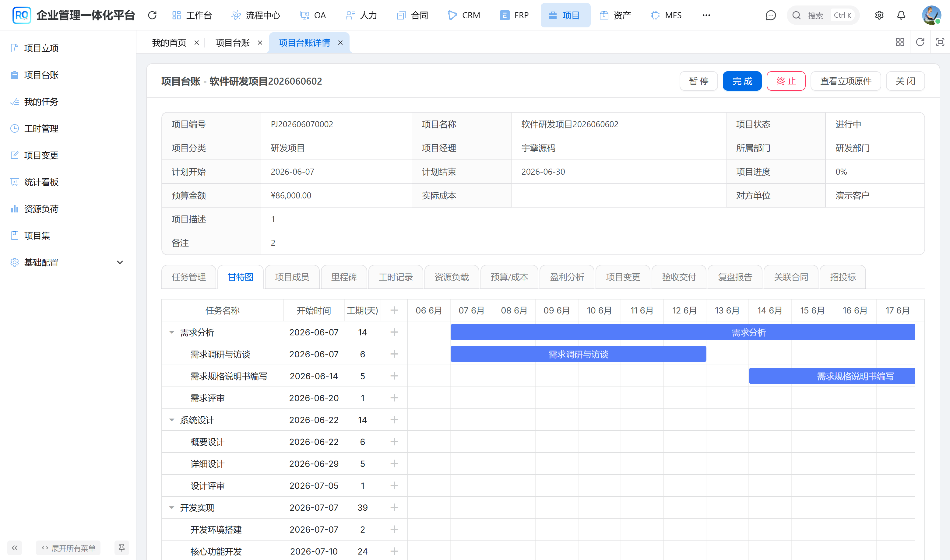Add subtask to 需求规格说明书编写 row
The image size is (950, 560).
click(x=394, y=376)
